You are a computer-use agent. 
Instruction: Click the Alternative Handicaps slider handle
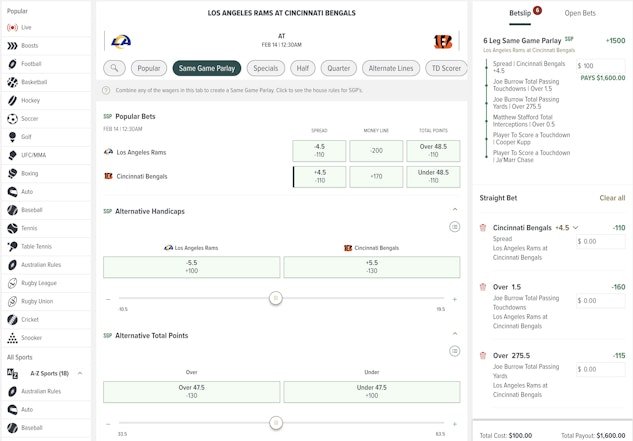276,298
